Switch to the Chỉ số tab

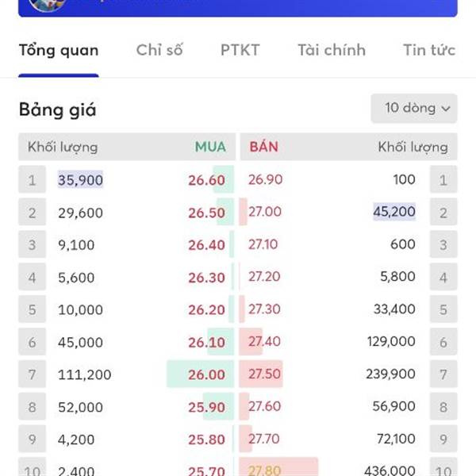pos(159,50)
